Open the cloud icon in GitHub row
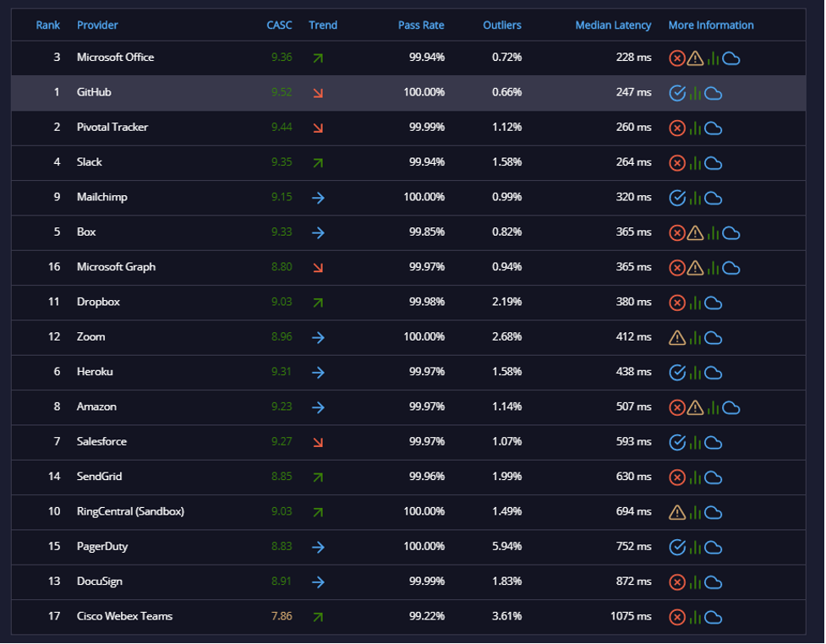 [x=713, y=93]
